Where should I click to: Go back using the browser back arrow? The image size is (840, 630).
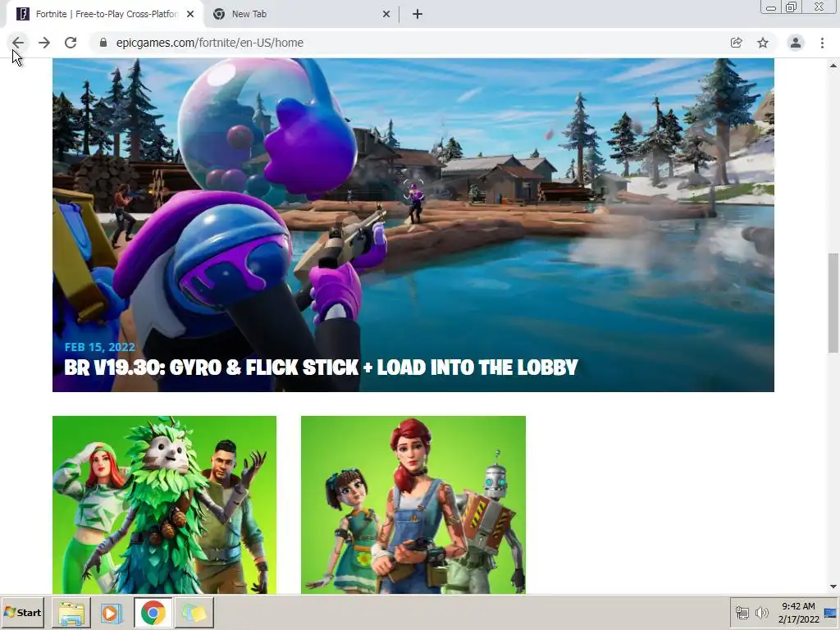click(18, 43)
